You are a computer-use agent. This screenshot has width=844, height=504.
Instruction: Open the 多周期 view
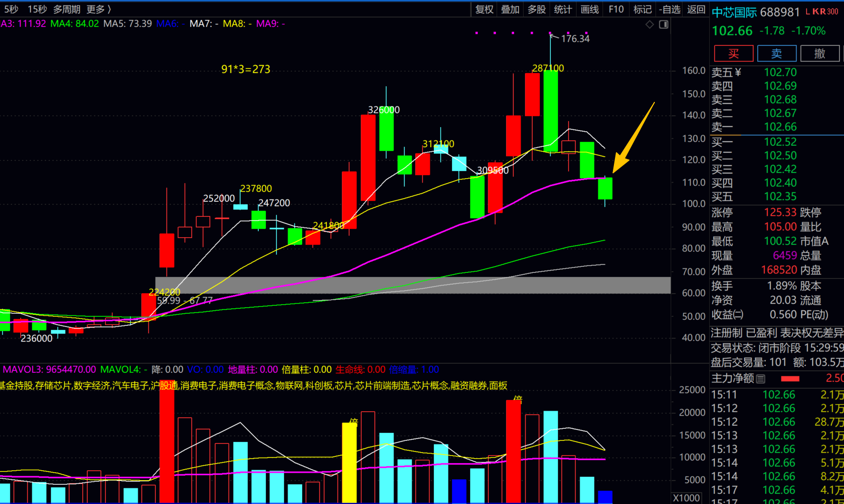point(67,9)
